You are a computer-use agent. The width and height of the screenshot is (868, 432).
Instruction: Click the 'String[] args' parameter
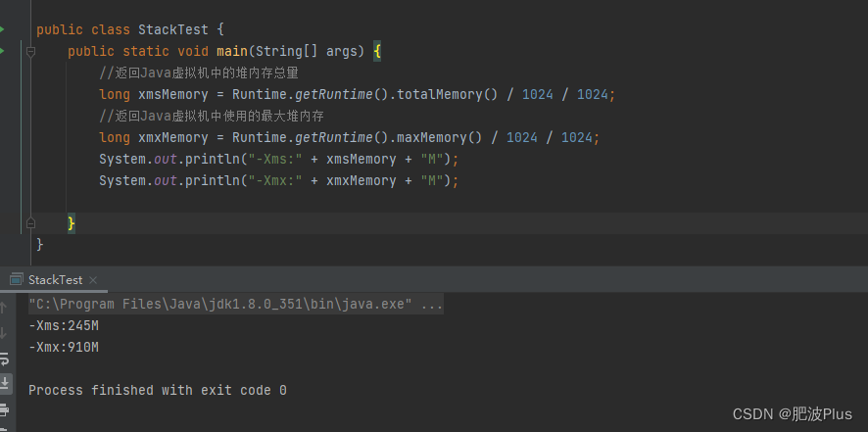307,52
